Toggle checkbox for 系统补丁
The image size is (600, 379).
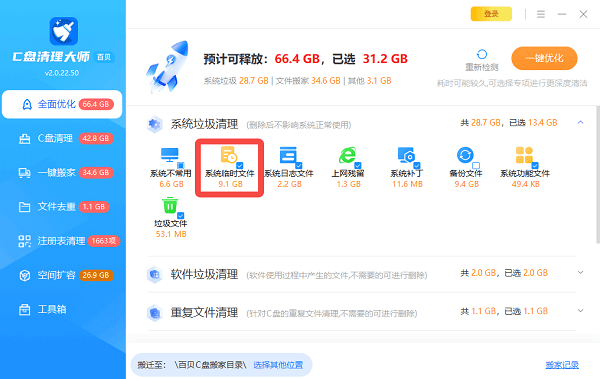click(x=417, y=165)
